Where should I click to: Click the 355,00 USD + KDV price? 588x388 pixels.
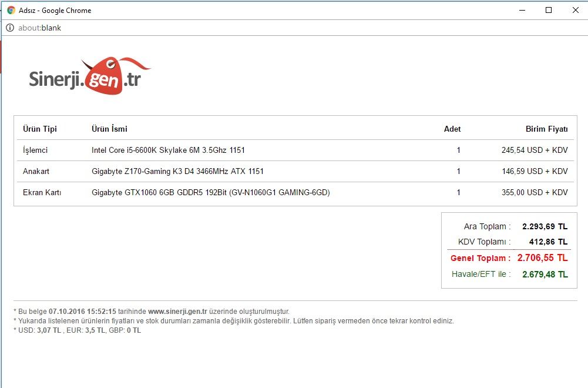(535, 192)
